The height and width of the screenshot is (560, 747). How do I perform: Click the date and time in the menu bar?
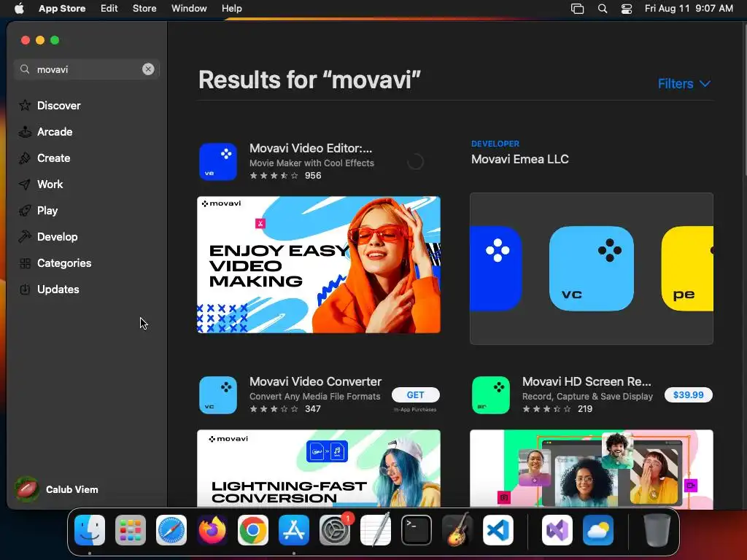689,9
